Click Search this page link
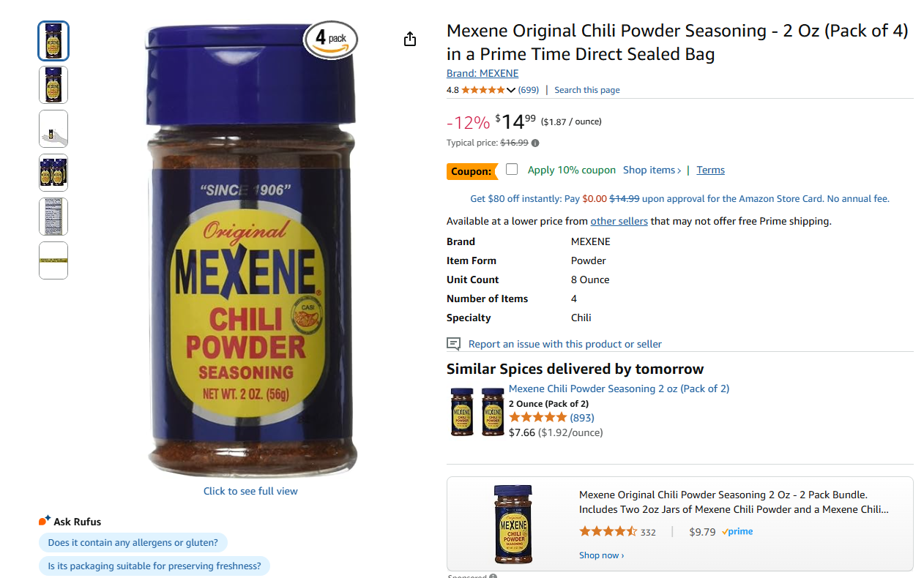 tap(587, 90)
